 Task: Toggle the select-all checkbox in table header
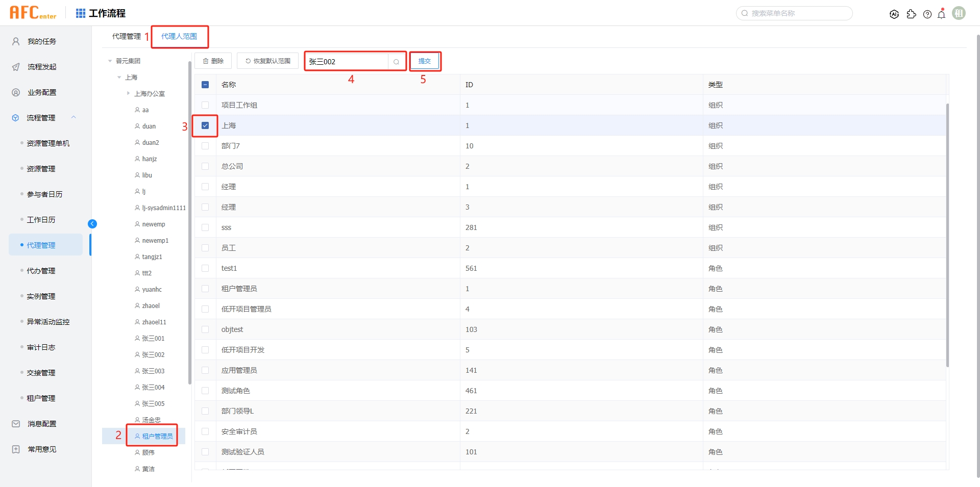[x=205, y=85]
